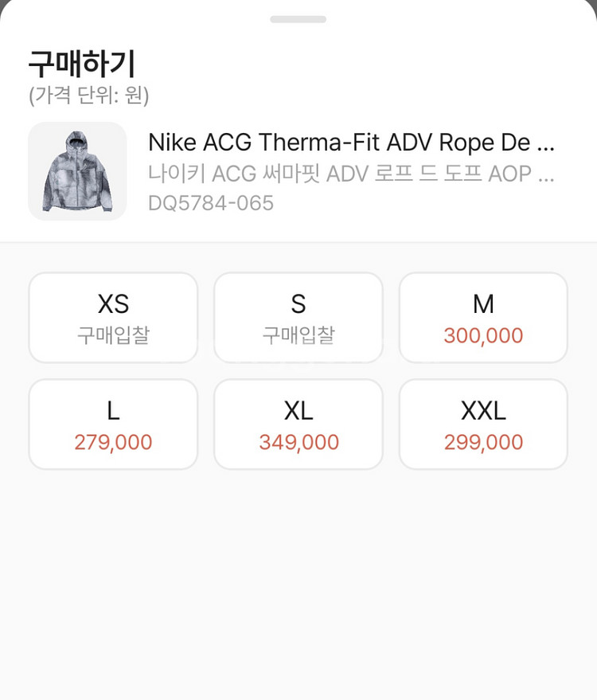The width and height of the screenshot is (597, 700).
Task: Select size S purchase bid
Action: click(x=298, y=317)
